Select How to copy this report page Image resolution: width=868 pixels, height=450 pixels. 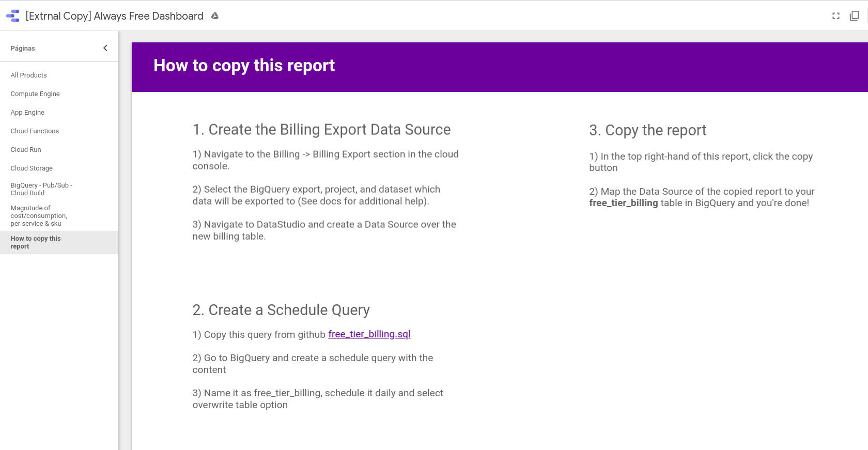pyautogui.click(x=59, y=242)
